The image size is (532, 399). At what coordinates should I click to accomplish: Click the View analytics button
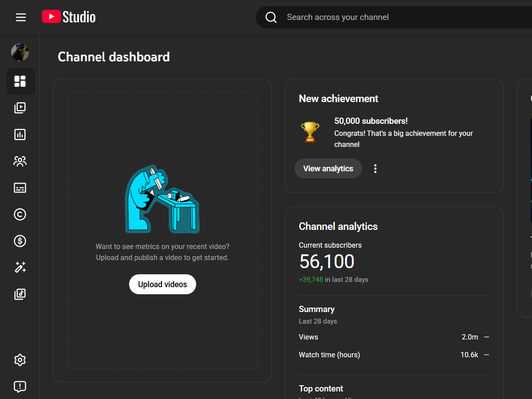pyautogui.click(x=328, y=169)
